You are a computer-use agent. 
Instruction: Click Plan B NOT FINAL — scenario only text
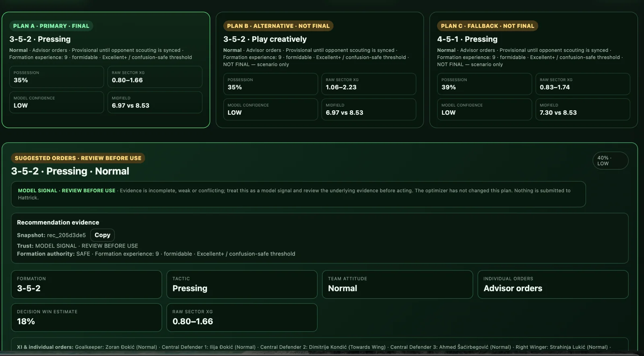click(256, 64)
